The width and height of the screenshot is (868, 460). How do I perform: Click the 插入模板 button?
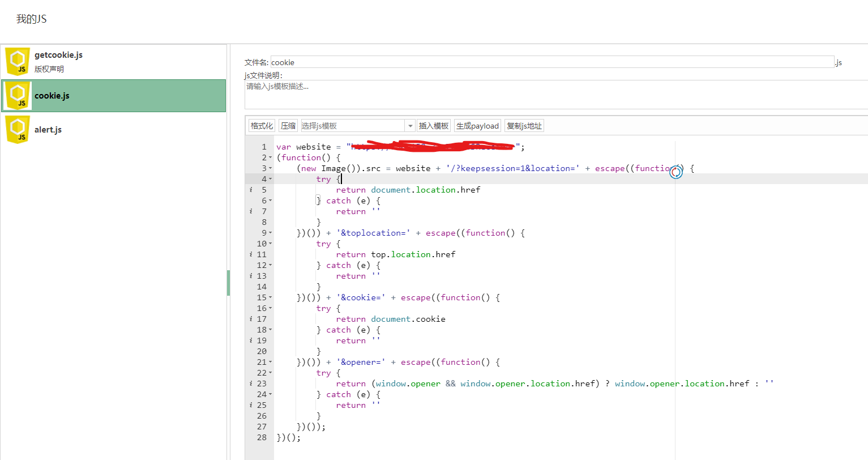coord(434,126)
